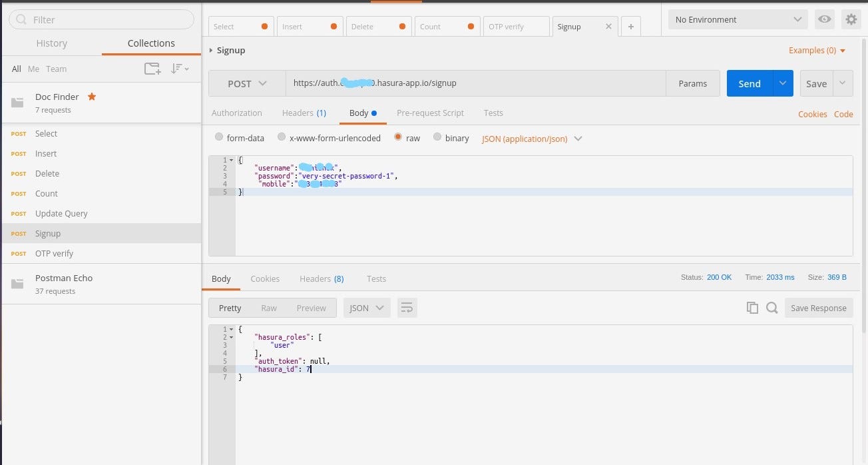Open the request Tests tab
The height and width of the screenshot is (465, 868).
493,113
